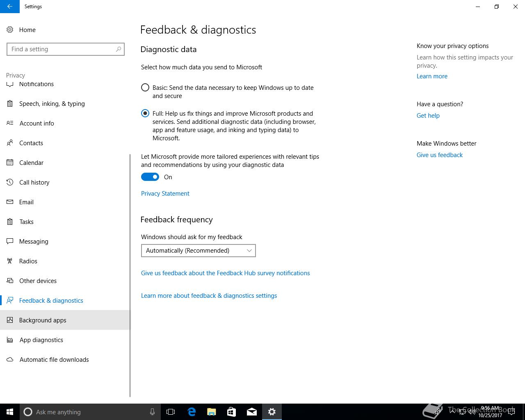This screenshot has height=420, width=525.
Task: Click the Find a setting search box
Action: coord(66,49)
